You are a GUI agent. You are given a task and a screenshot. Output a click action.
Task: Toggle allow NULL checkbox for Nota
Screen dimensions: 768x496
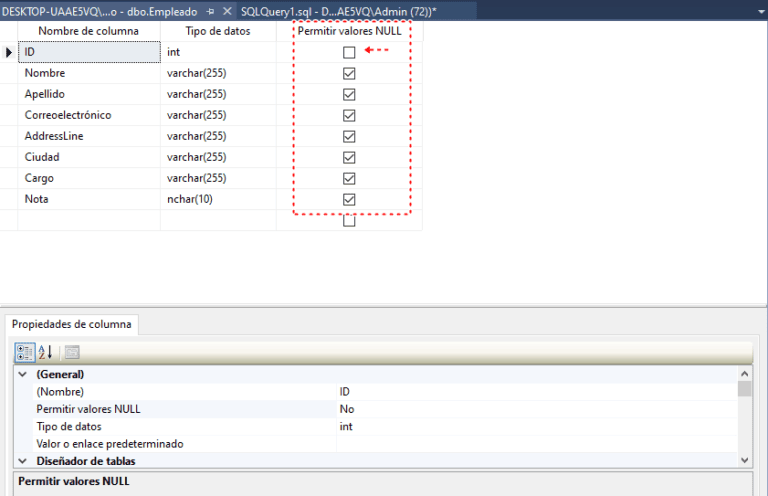[349, 199]
